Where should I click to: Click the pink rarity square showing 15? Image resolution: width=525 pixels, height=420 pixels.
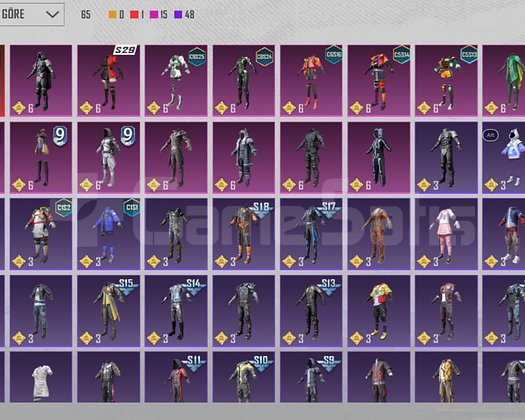pyautogui.click(x=154, y=14)
